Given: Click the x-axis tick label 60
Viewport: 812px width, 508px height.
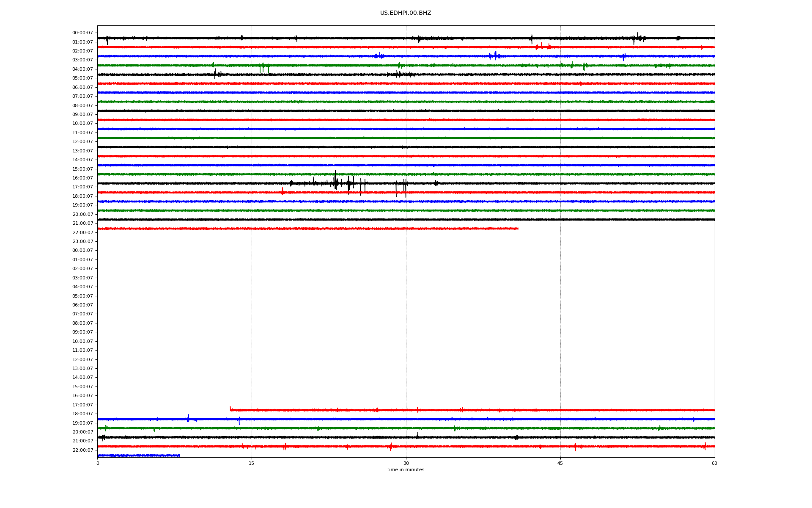Looking at the screenshot, I should pyautogui.click(x=714, y=463).
